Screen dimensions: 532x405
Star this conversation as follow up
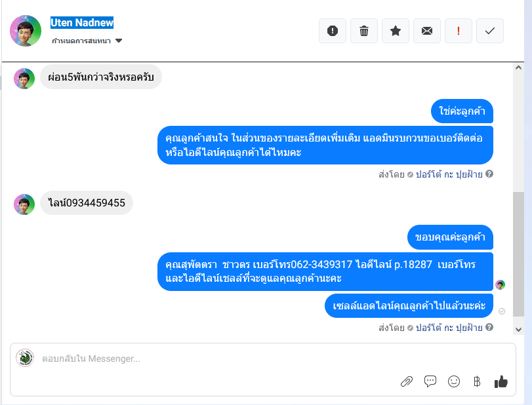[396, 31]
